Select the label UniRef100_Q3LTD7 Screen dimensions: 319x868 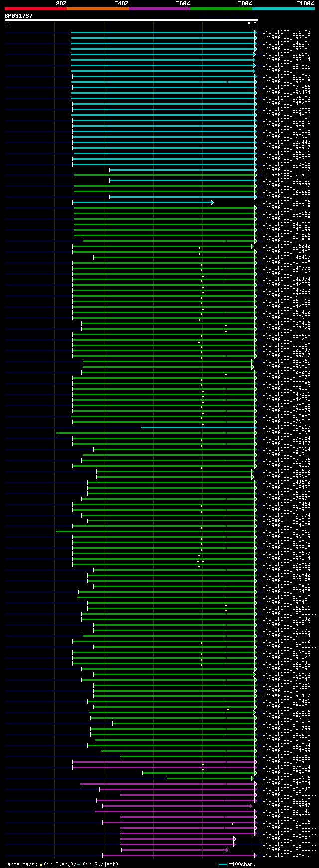(286, 170)
